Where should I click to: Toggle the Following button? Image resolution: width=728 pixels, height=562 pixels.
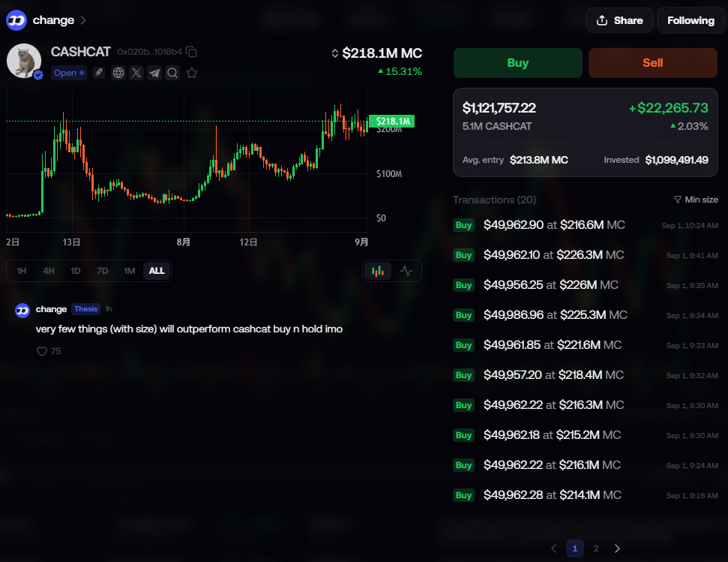[x=691, y=20]
